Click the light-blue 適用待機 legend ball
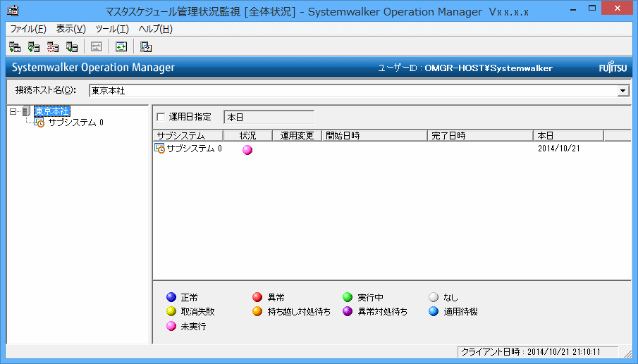 434,311
